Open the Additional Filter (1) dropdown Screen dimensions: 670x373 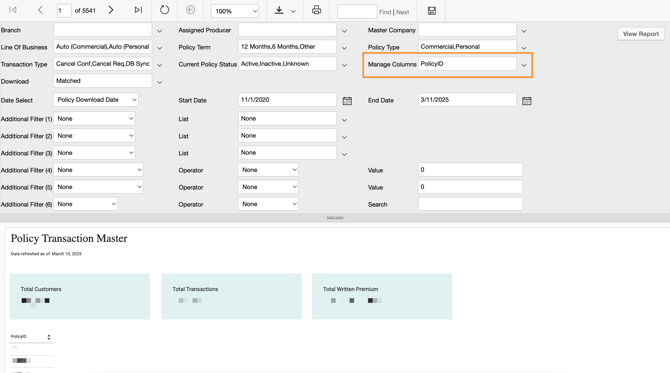coord(94,118)
